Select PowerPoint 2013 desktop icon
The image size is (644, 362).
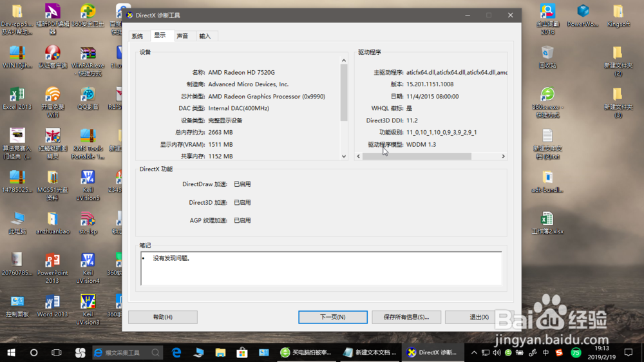coord(53,269)
